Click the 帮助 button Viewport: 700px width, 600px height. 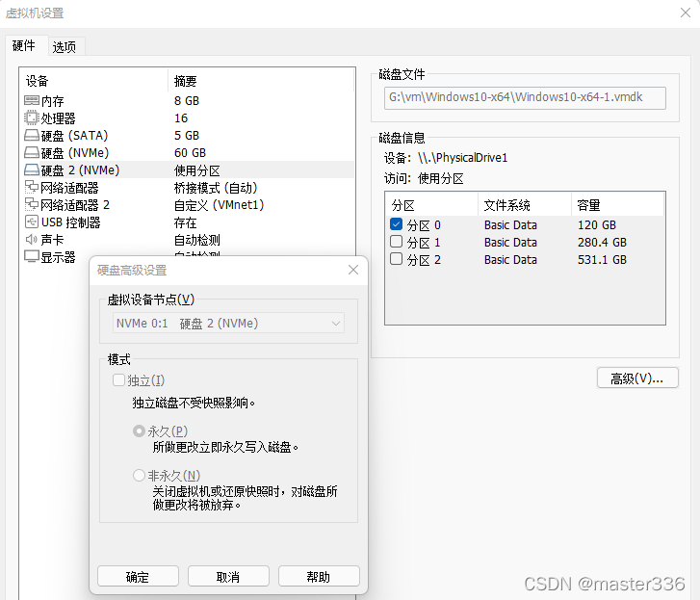tap(319, 576)
